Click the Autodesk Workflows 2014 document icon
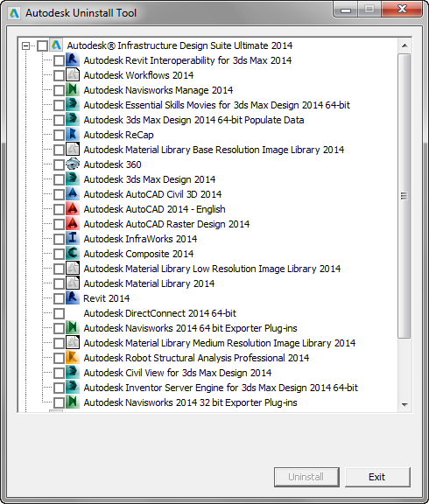Viewport: 429px width, 504px height. pos(73,74)
